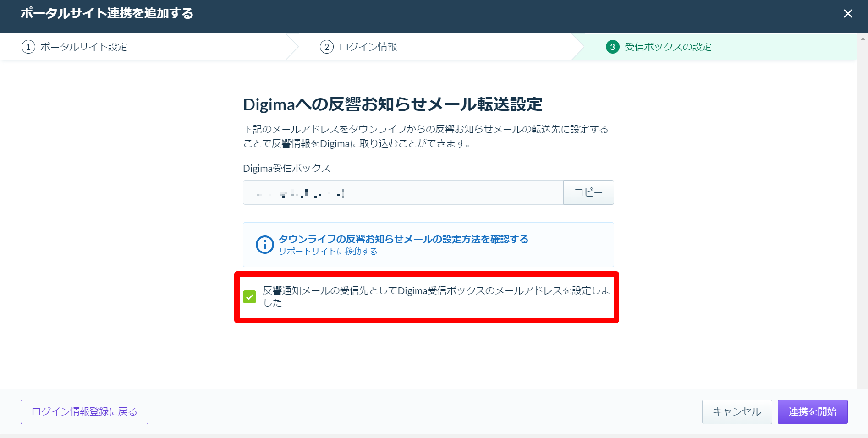868x438 pixels.
Task: Click the step 2 number circle icon
Action: 327,47
